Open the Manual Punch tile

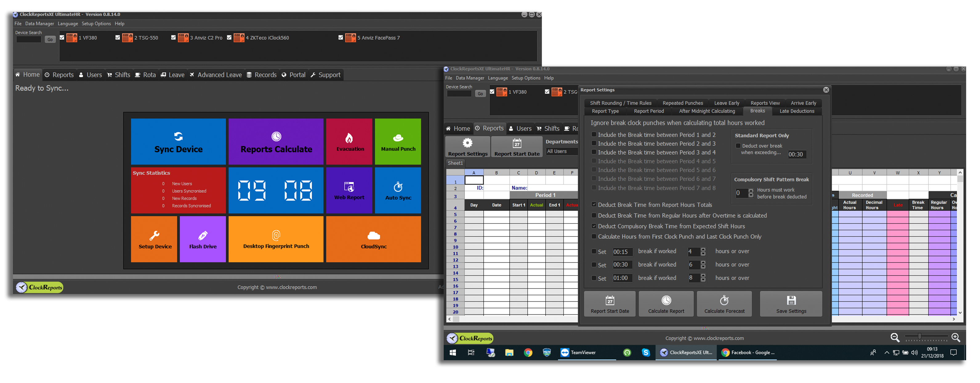398,142
